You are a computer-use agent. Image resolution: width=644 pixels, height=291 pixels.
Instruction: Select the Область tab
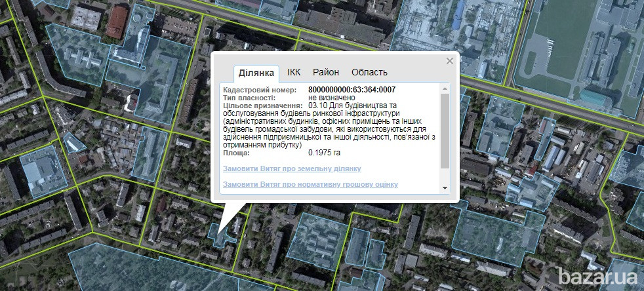point(369,73)
